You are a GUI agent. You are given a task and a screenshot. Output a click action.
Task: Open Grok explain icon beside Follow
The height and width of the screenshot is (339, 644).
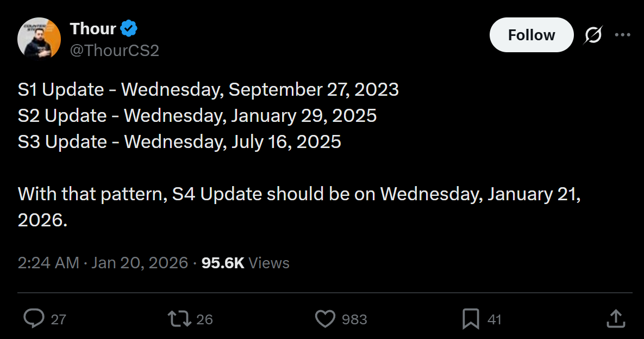click(x=593, y=35)
